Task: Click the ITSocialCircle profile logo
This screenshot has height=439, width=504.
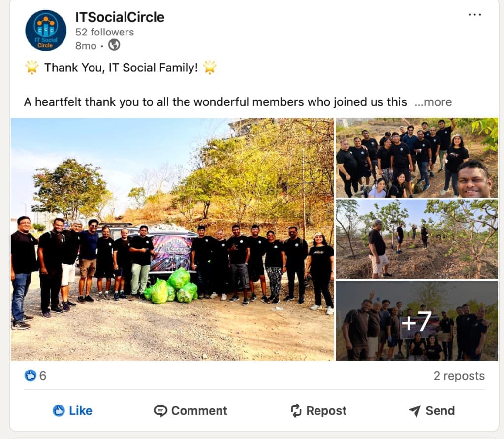Action: pyautogui.click(x=46, y=31)
